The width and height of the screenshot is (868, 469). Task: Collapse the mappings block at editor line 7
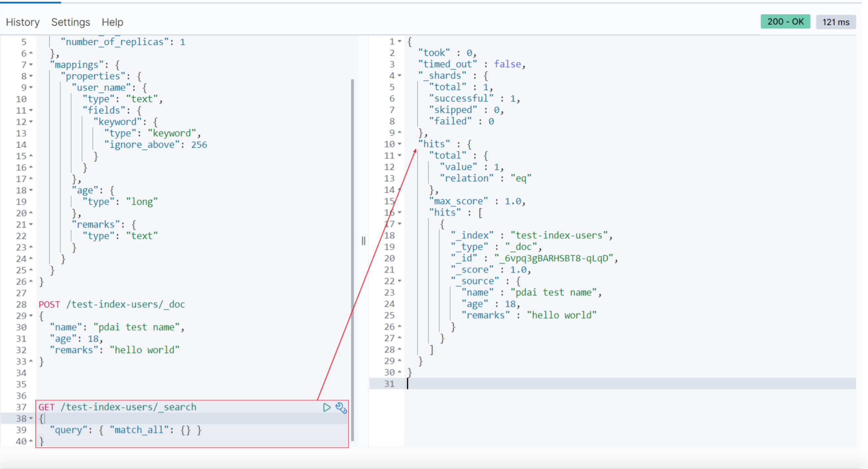(31, 64)
